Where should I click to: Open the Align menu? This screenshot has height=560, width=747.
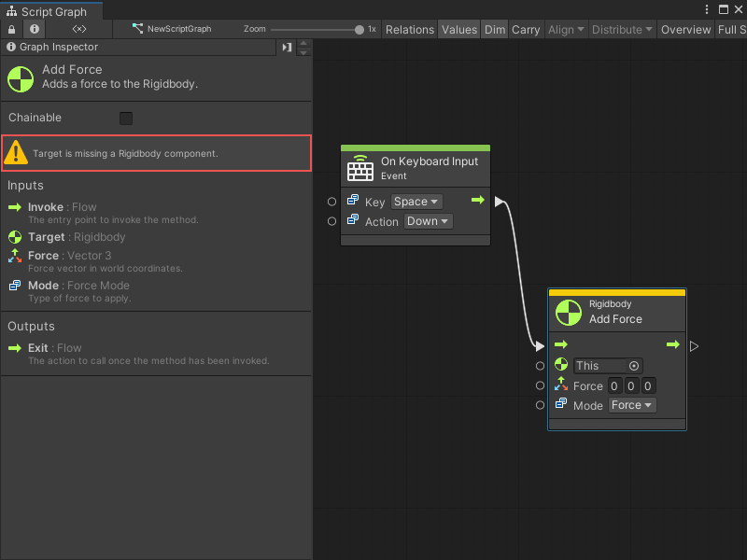point(566,29)
